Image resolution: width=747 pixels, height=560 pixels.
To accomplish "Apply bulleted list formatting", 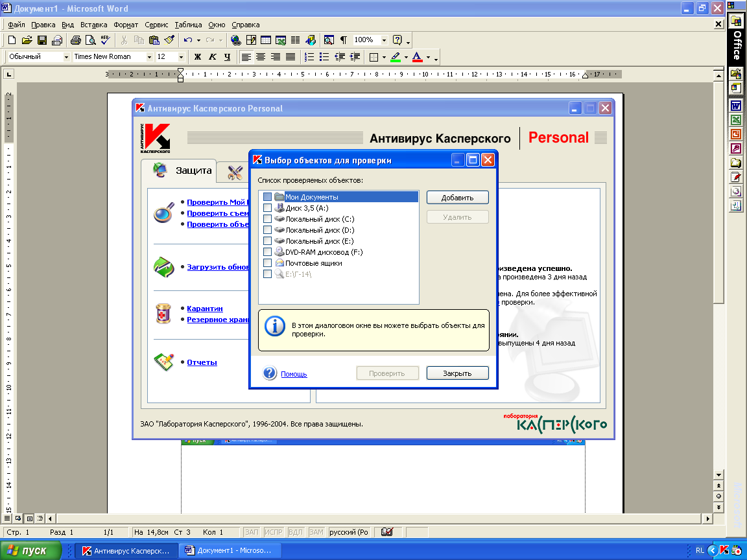I will coord(324,56).
